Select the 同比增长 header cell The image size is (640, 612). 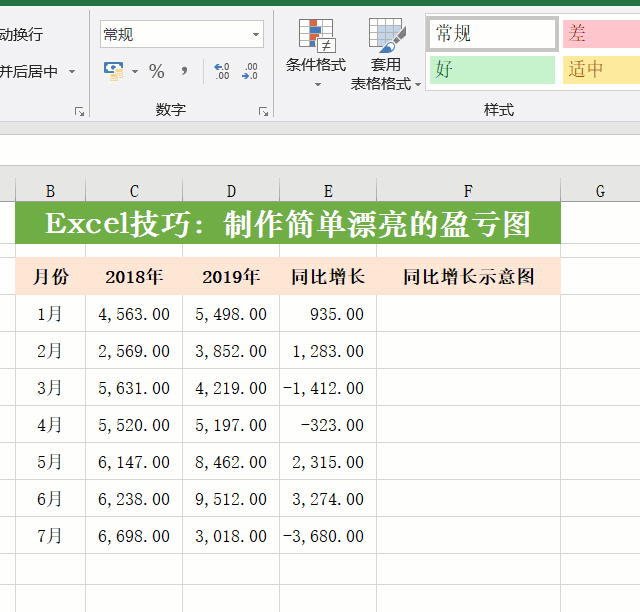(328, 276)
